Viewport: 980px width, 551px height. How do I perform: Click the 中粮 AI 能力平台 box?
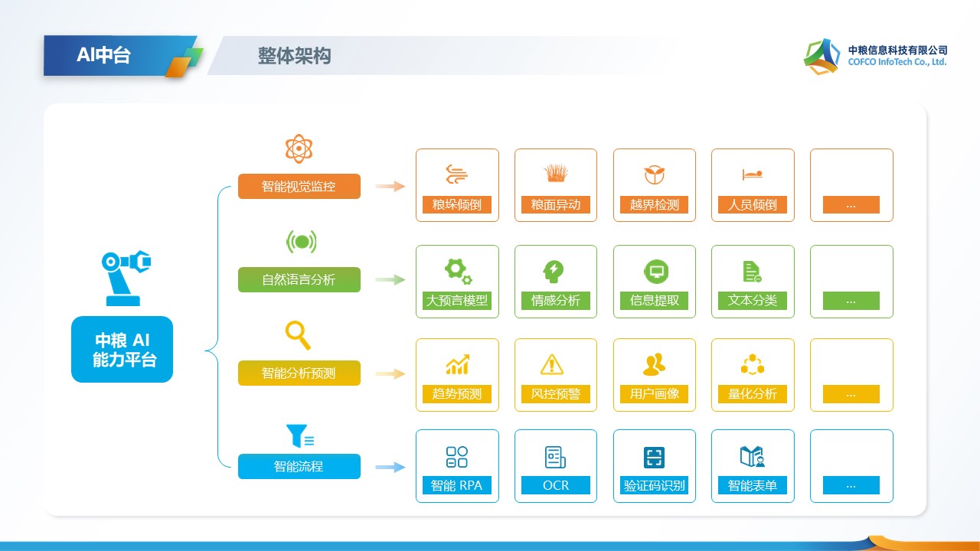pos(122,350)
